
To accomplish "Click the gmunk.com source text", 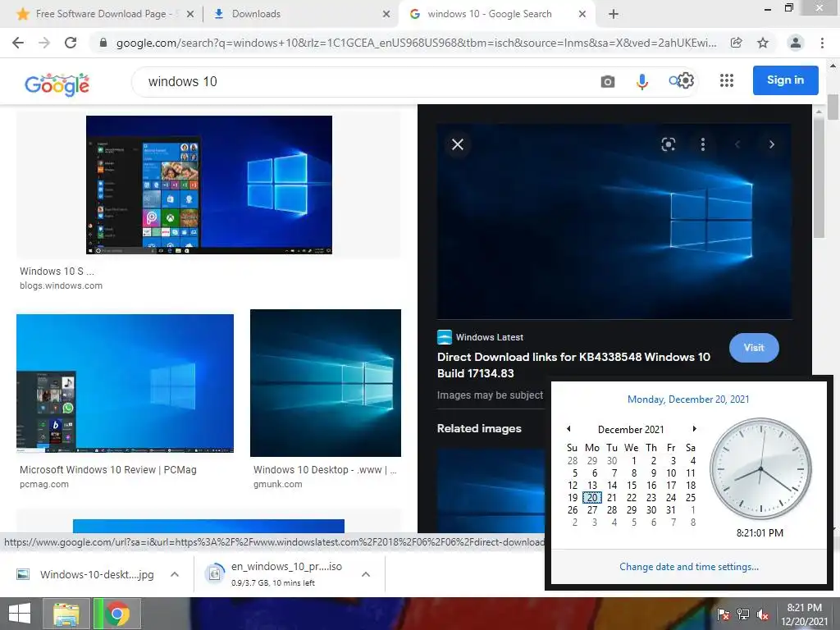I will tap(277, 484).
